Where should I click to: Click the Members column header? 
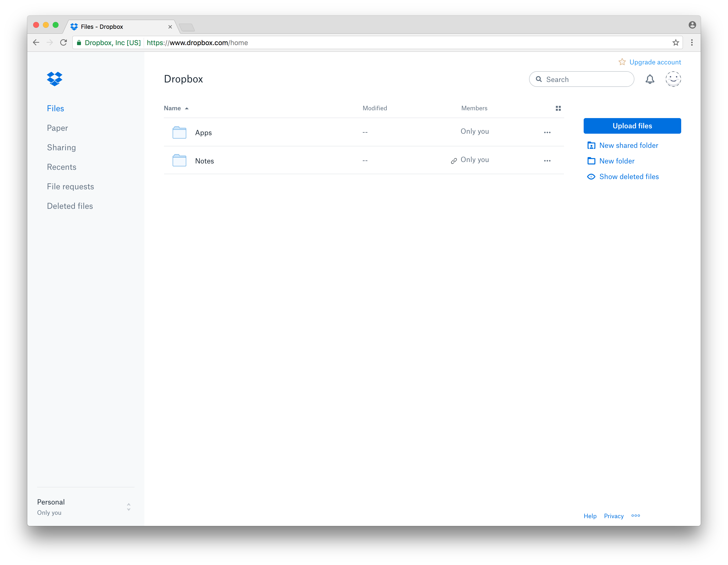coord(474,108)
